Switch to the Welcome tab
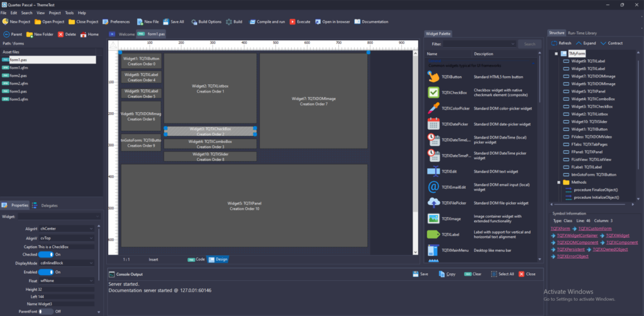The width and height of the screenshot is (644, 316). point(123,34)
